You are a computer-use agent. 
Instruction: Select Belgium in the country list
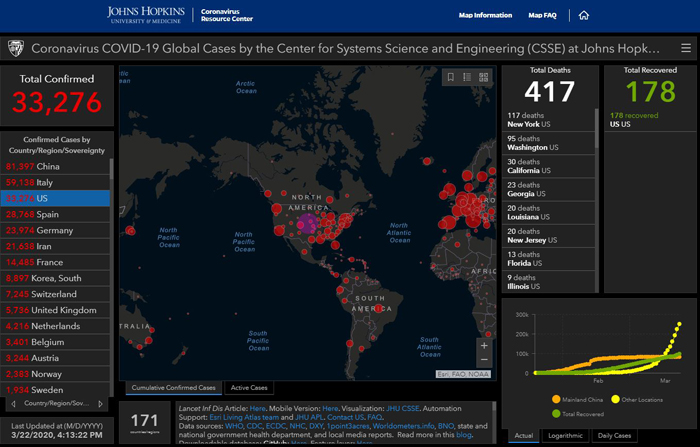[x=55, y=342]
